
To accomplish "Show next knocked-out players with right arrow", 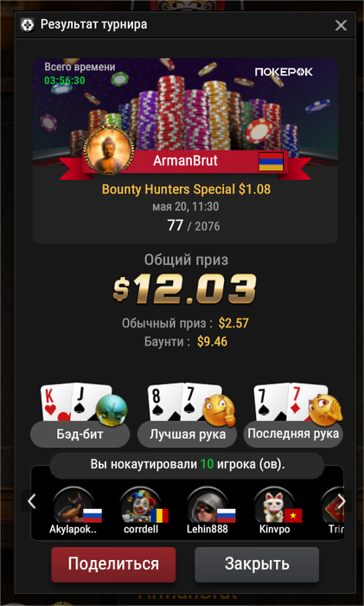I will [x=342, y=501].
